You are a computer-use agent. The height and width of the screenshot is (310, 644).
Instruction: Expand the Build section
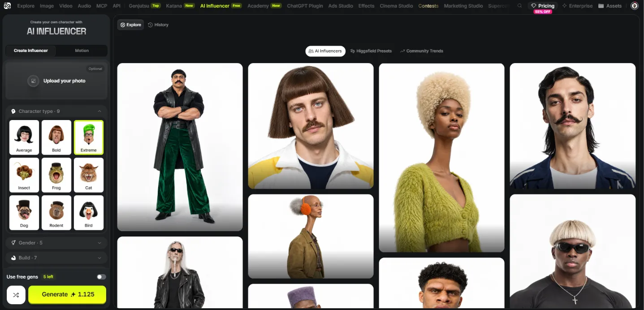[x=56, y=258]
